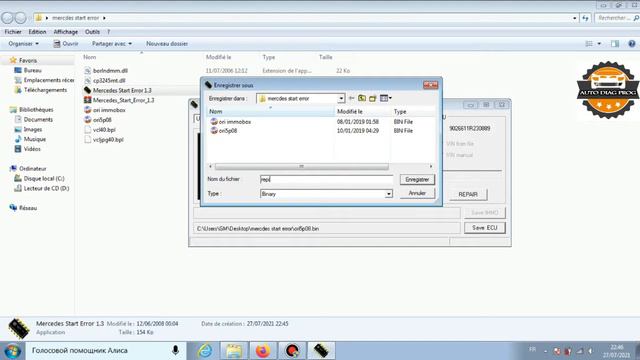Open Partager avec dropdown

(111, 44)
